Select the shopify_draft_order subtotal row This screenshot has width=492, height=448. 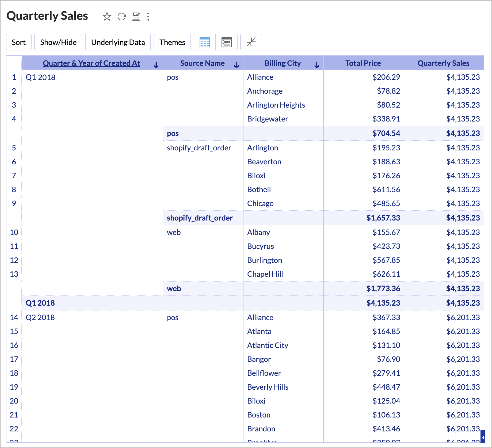(x=200, y=218)
